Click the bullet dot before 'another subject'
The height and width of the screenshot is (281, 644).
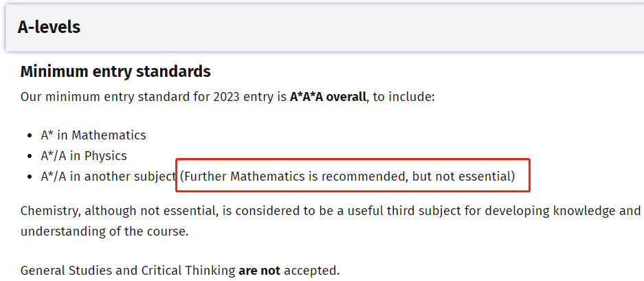pos(29,177)
